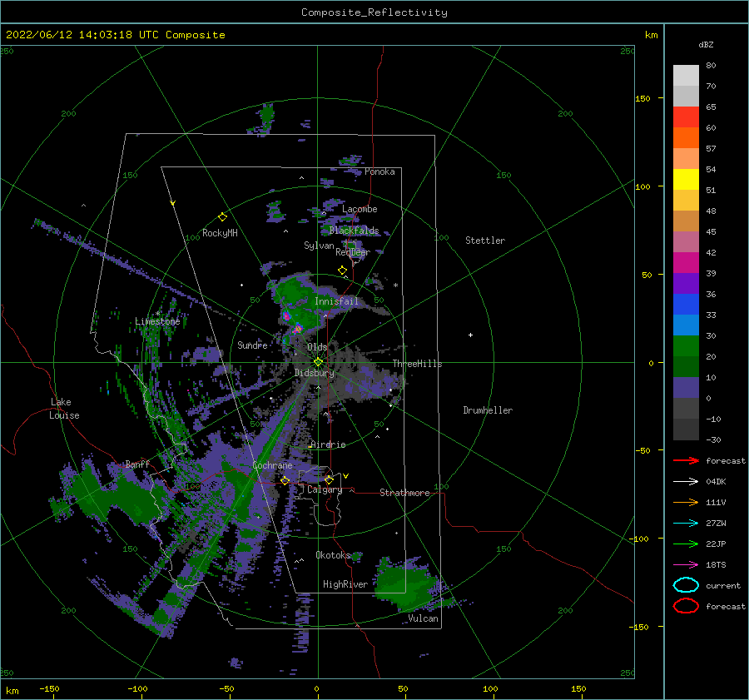Image resolution: width=749 pixels, height=700 pixels.
Task: Click the Lacombe city label
Action: [360, 209]
